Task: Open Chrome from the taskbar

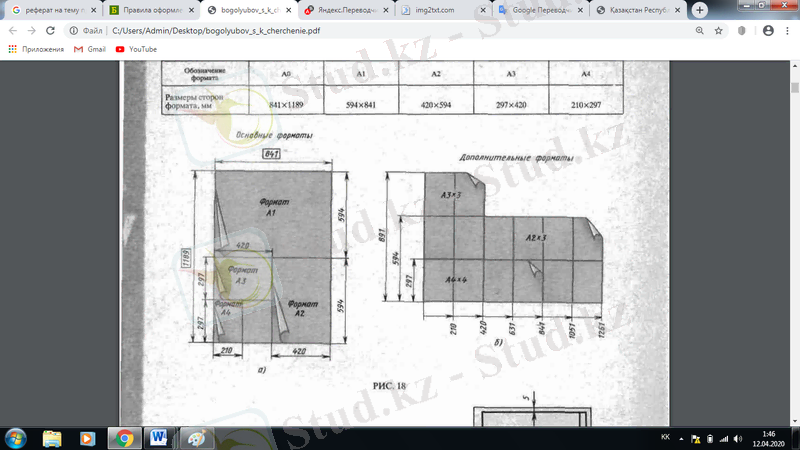Action: (x=124, y=439)
